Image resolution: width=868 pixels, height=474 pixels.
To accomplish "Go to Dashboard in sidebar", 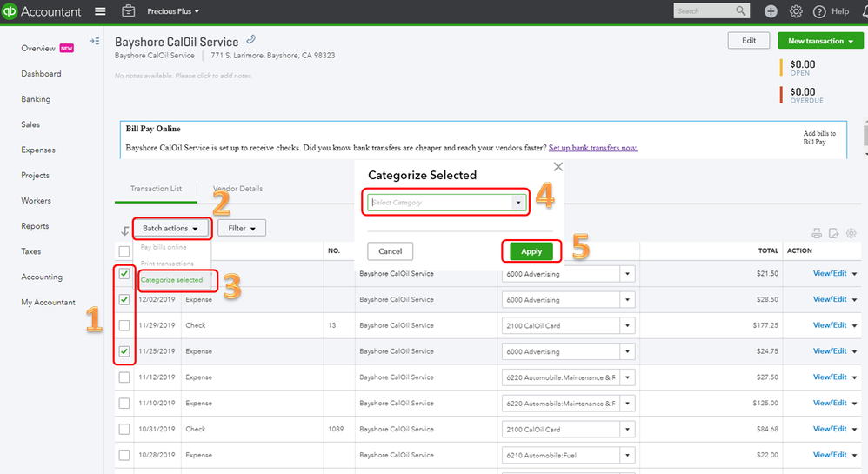I will coord(41,74).
